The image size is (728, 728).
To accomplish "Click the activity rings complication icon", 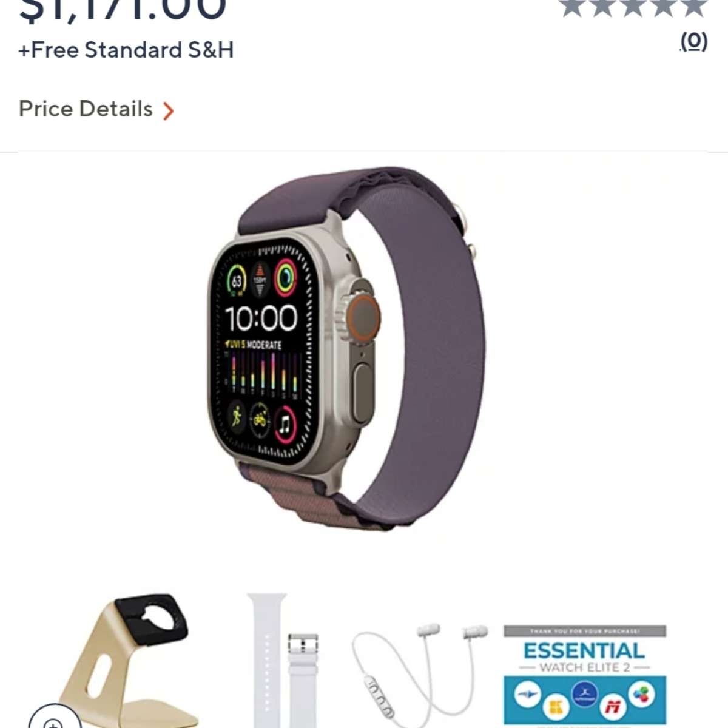I will (285, 278).
